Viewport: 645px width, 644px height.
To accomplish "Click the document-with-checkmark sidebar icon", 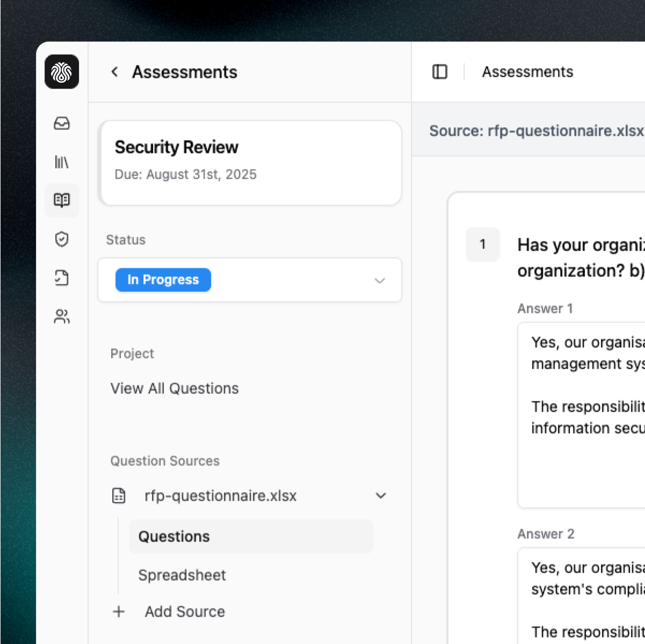I will tap(62, 278).
